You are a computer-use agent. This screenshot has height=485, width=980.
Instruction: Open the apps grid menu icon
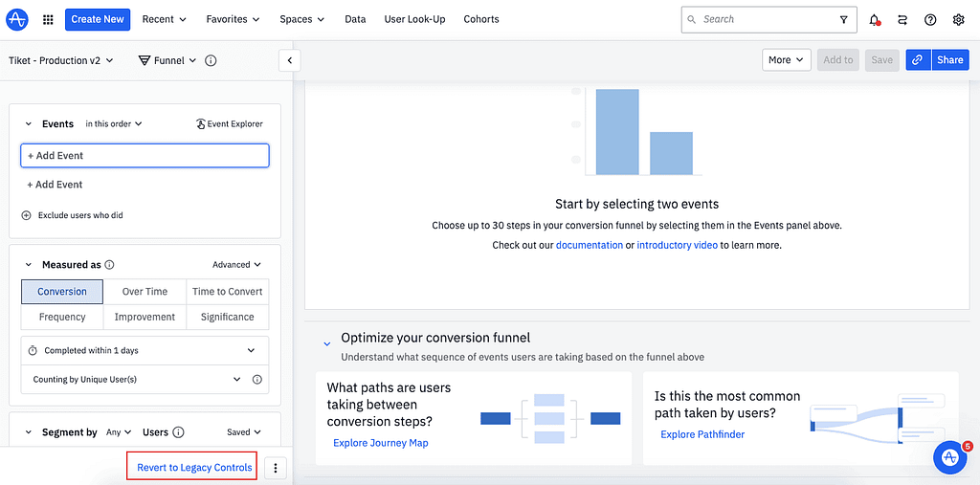[x=48, y=19]
